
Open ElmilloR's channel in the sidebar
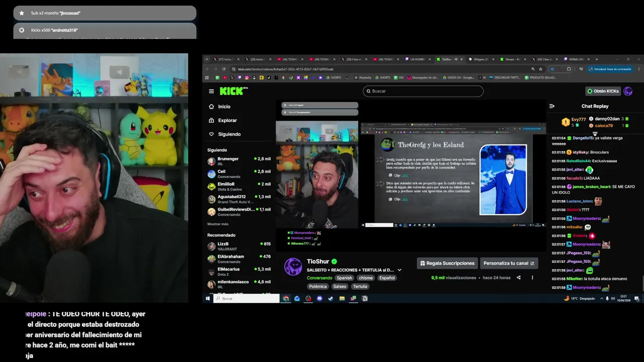tap(239, 187)
